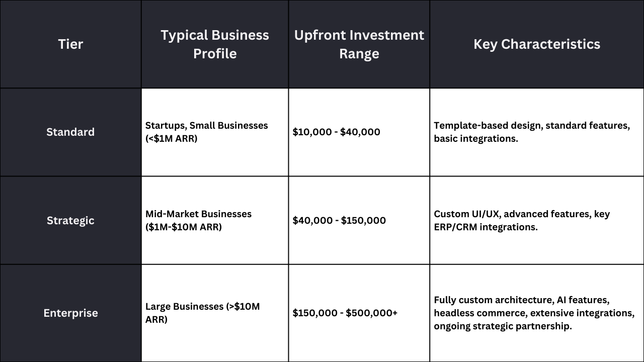This screenshot has height=362, width=644.
Task: Click the $10,000 - $40,000 price cell
Action: coord(359,132)
